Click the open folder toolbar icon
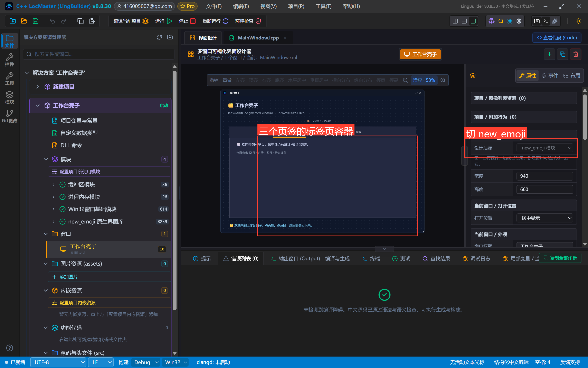Image resolution: width=588 pixels, height=368 pixels. [x=24, y=21]
